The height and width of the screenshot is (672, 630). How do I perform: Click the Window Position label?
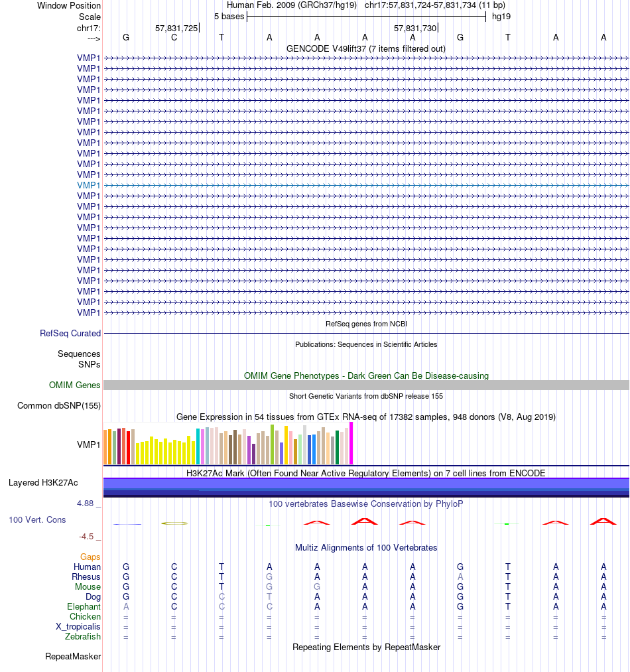(x=69, y=5)
